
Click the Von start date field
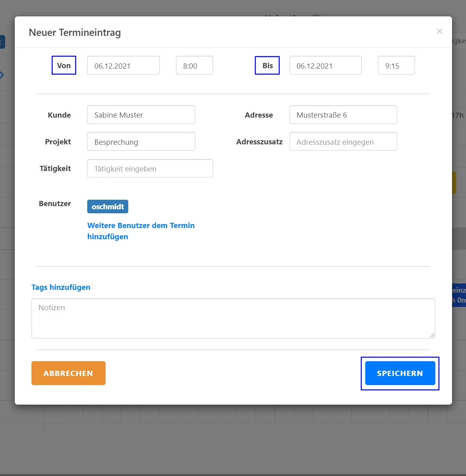123,65
